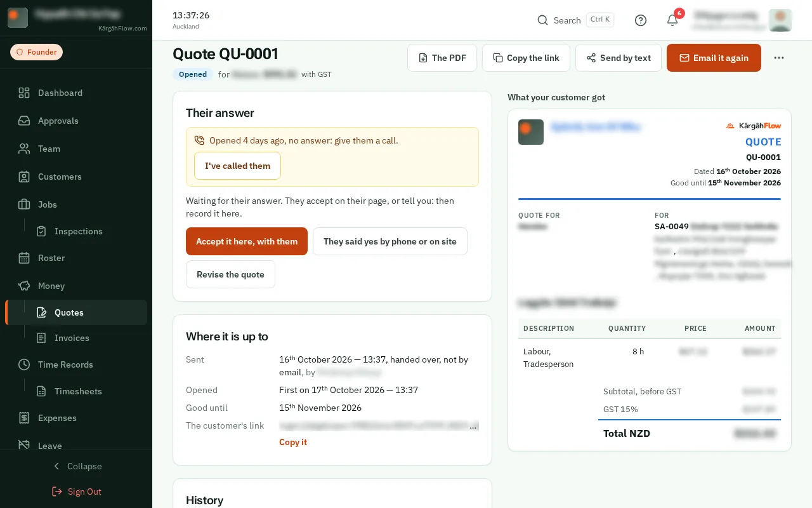812x508 pixels.
Task: Select I've called them button
Action: pyautogui.click(x=237, y=166)
